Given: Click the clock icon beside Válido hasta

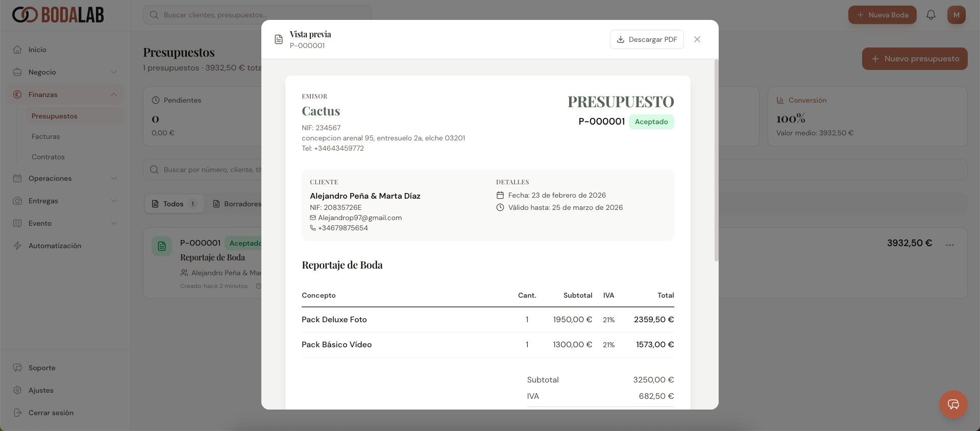Looking at the screenshot, I should pyautogui.click(x=500, y=207).
